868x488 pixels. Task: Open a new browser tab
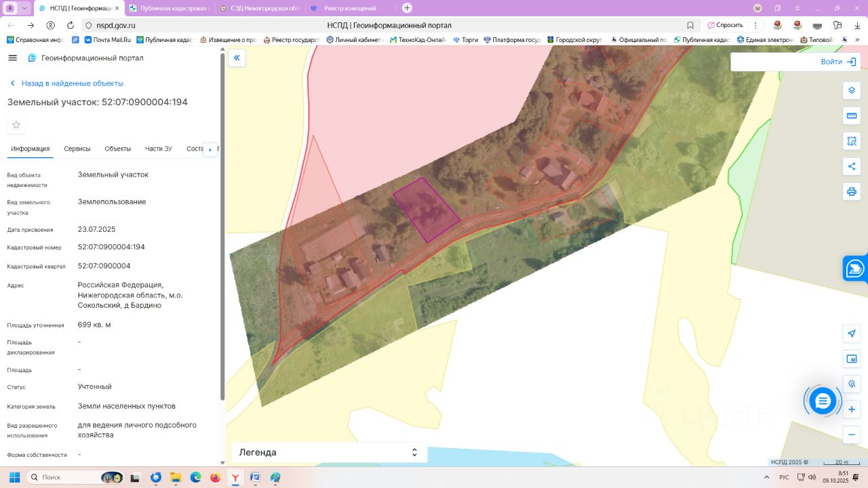coord(407,8)
